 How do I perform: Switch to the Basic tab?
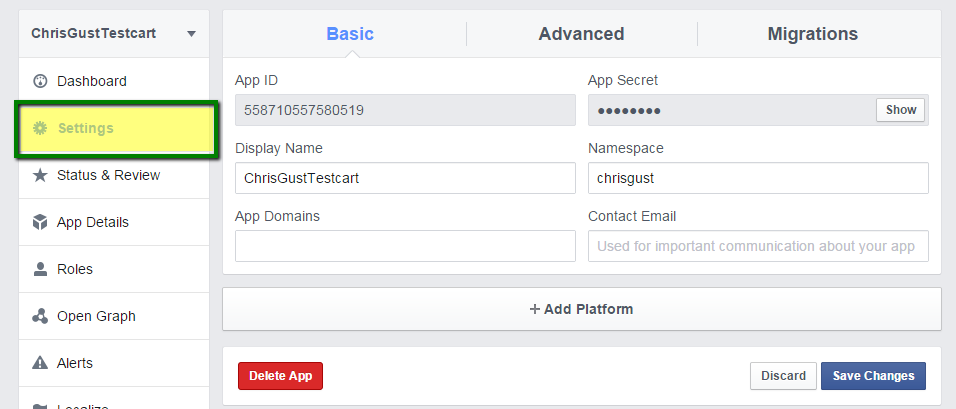click(x=350, y=34)
